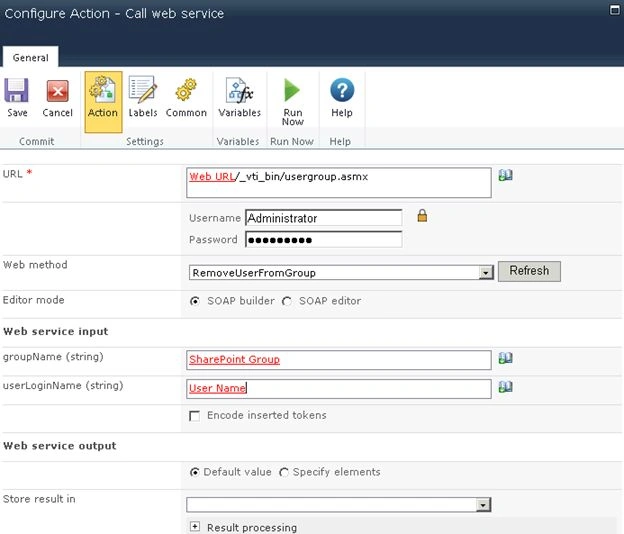Open the Labels settings icon
This screenshot has width=624, height=534.
142,91
